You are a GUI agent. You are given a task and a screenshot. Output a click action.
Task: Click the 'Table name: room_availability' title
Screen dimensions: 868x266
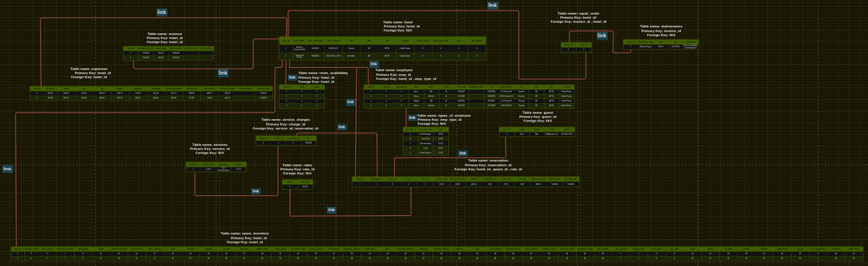click(323, 73)
